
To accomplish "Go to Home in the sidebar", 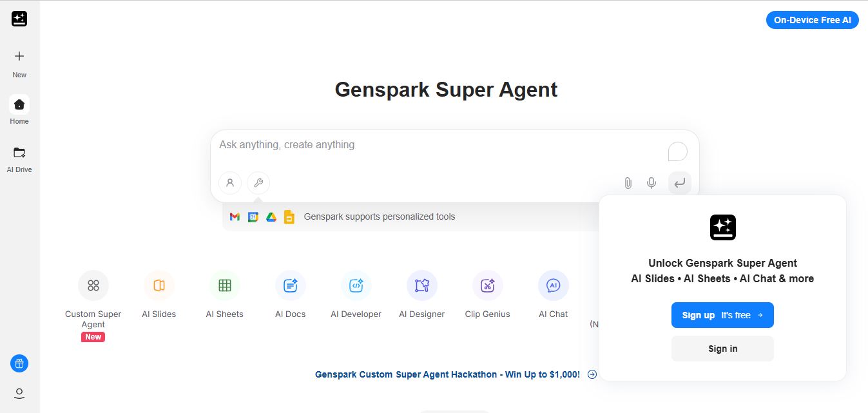I will [19, 108].
